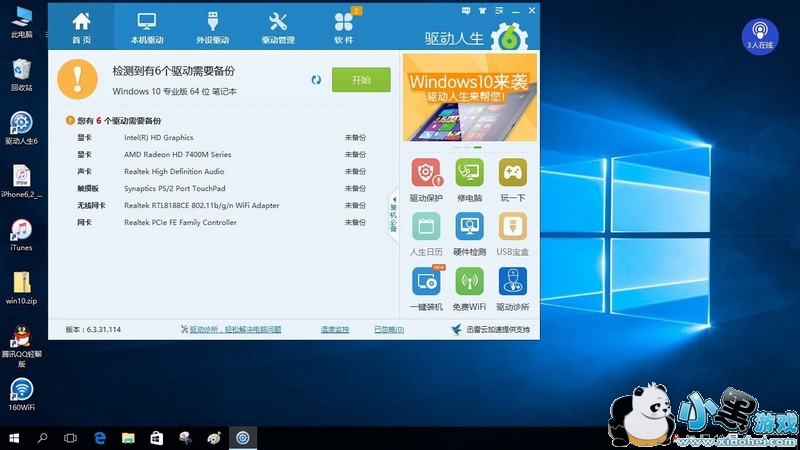Launch the 玩一下 game icon
The height and width of the screenshot is (450, 800).
513,181
